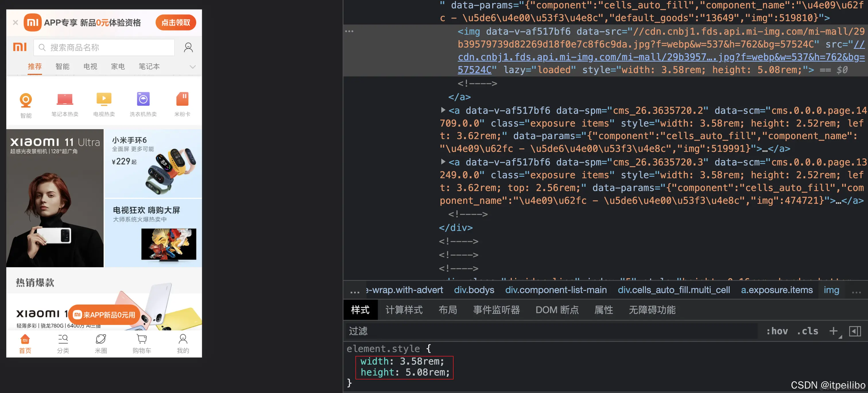Open 分类 in bottom navigation
868x393 pixels.
point(63,343)
